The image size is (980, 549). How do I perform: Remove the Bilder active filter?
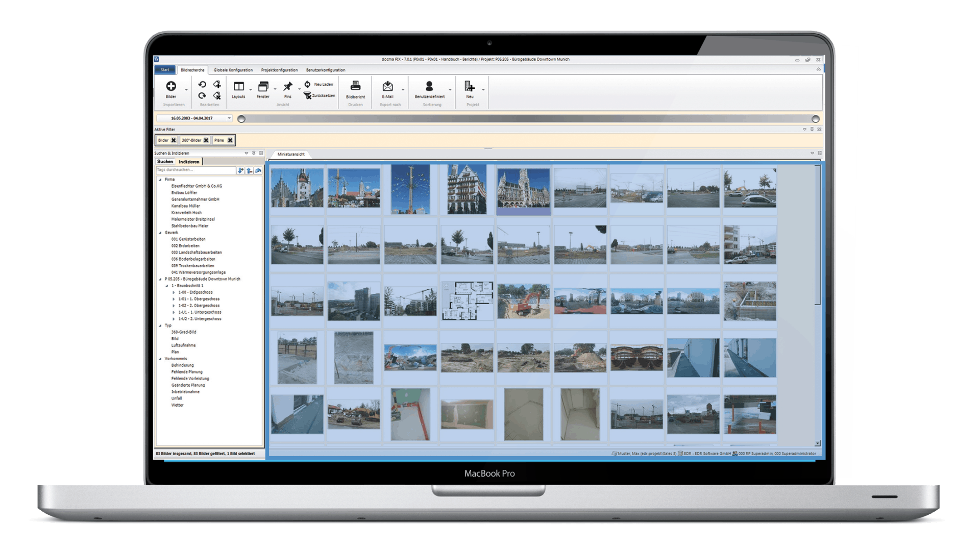coord(174,140)
